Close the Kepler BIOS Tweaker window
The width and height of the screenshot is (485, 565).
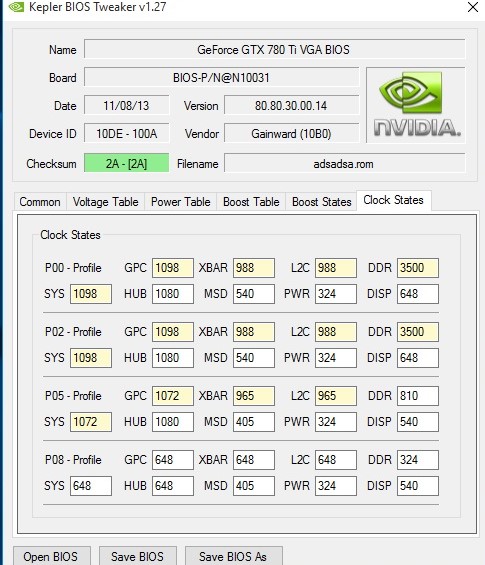pyautogui.click(x=473, y=7)
